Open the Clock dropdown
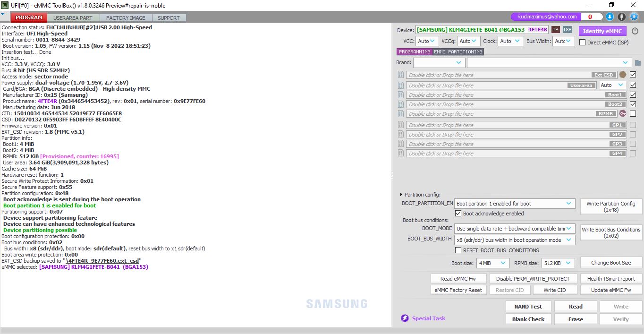 coord(510,41)
